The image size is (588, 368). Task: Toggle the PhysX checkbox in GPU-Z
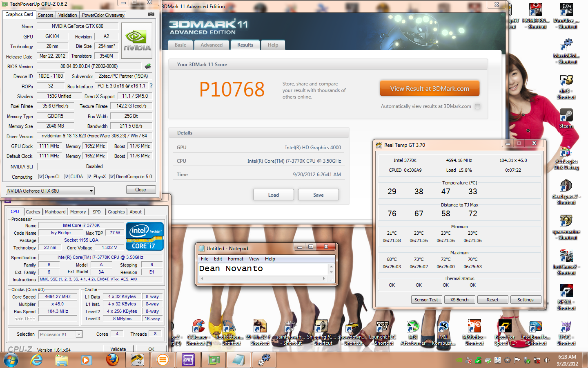pyautogui.click(x=89, y=177)
